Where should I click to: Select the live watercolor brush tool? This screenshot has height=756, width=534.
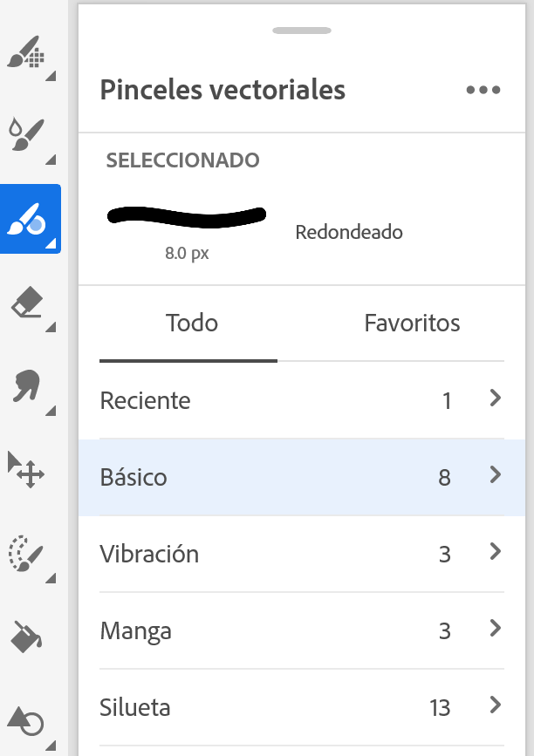tap(28, 135)
